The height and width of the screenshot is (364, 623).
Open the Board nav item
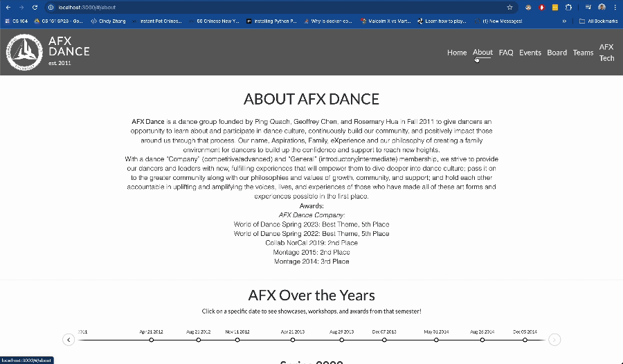(x=557, y=53)
